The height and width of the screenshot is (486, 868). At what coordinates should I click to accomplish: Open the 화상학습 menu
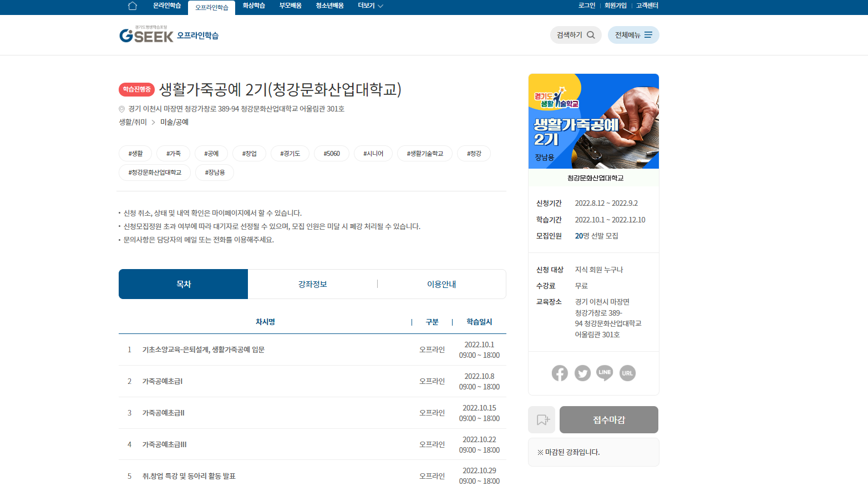coord(253,6)
